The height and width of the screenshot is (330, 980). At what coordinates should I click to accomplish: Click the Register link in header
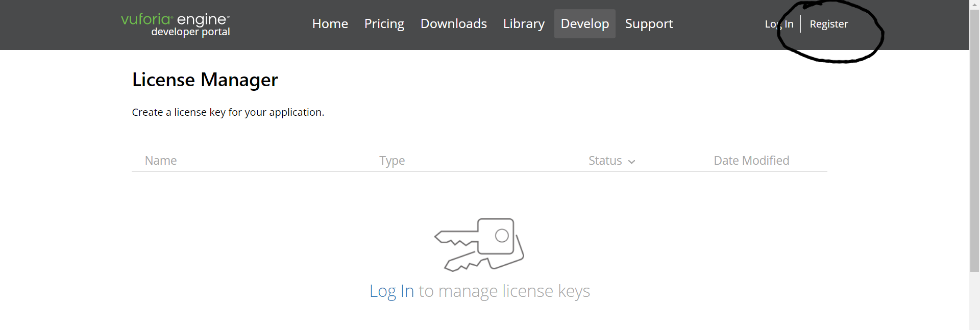tap(828, 24)
